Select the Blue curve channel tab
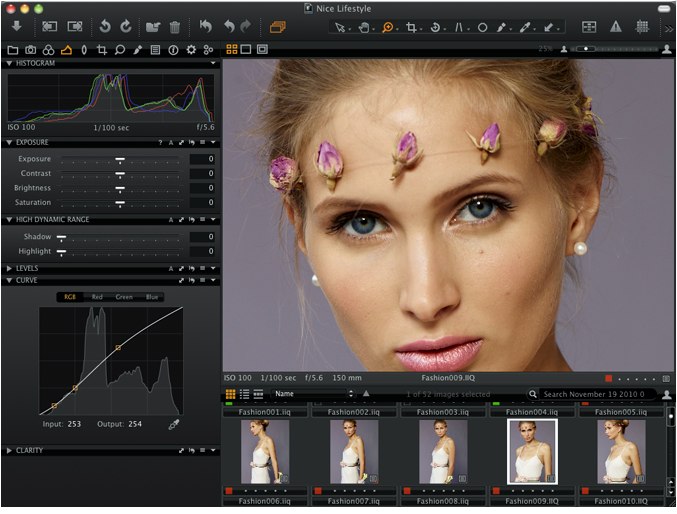 click(151, 297)
